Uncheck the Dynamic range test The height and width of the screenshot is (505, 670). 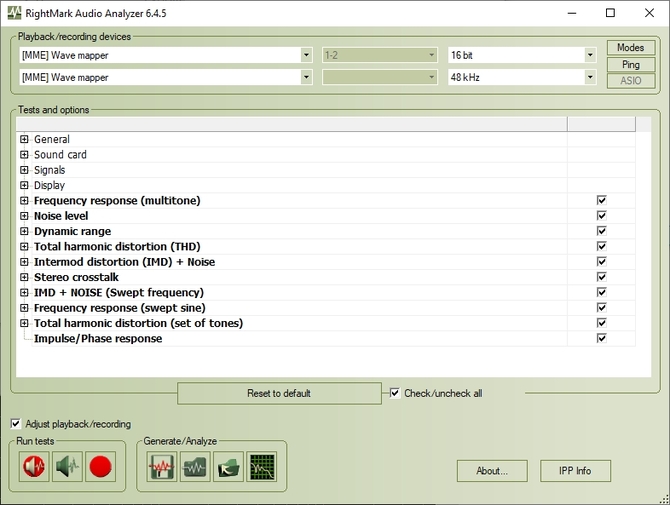(602, 231)
